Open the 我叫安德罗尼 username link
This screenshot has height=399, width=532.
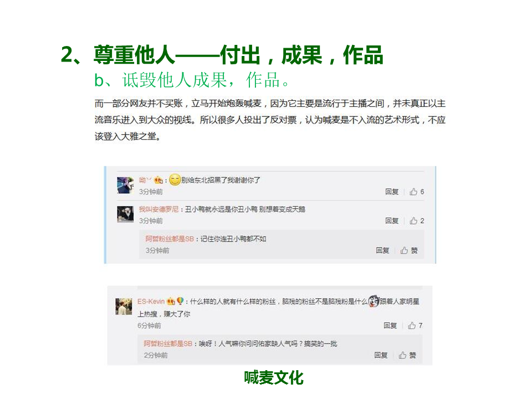pyautogui.click(x=158, y=209)
